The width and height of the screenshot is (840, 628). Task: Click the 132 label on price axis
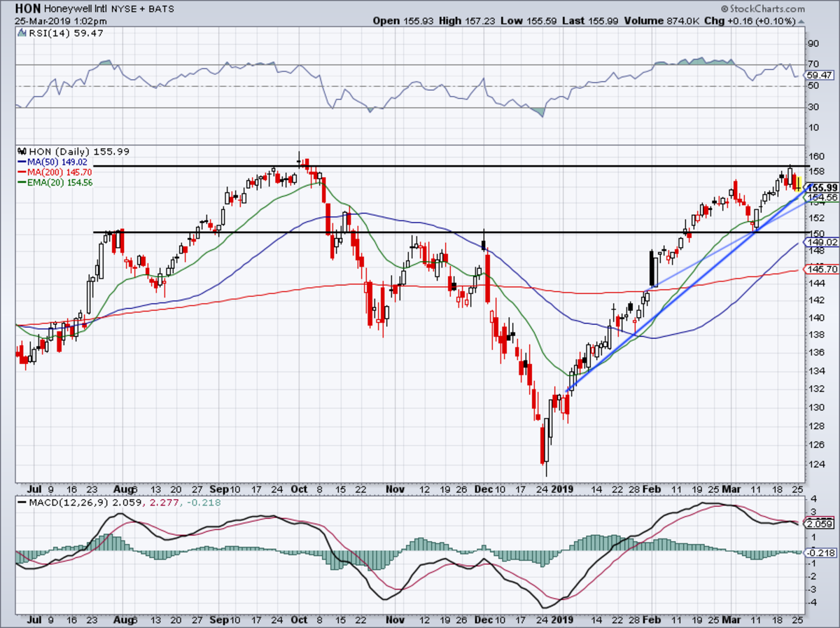815,389
